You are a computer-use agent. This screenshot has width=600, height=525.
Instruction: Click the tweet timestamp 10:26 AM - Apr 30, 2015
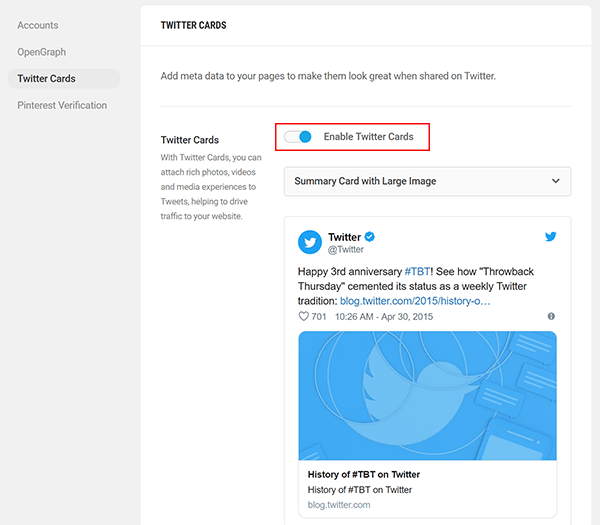pyautogui.click(x=384, y=317)
